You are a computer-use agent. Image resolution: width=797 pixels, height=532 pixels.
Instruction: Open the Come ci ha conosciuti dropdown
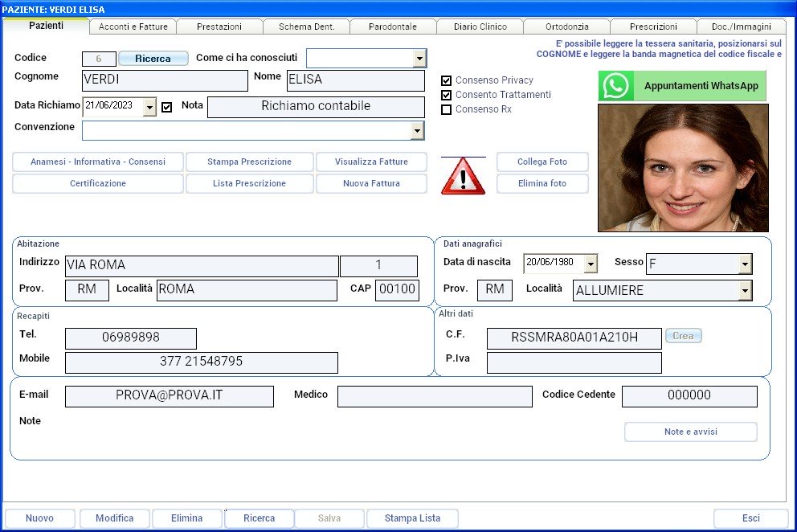tap(420, 58)
